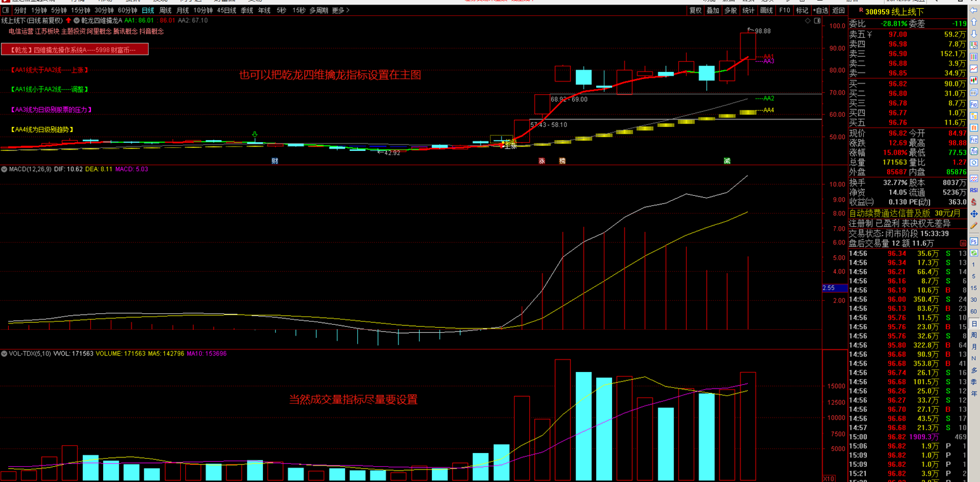The height and width of the screenshot is (482, 980).
Task: Toggle the side panel icon left of 分时
Action: click(x=6, y=11)
